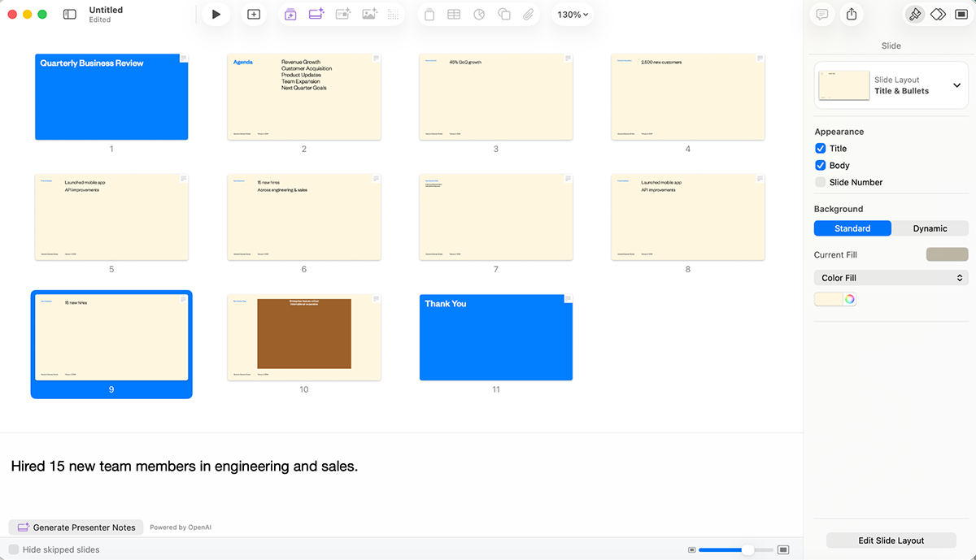976x560 pixels.
Task: Select the Standard background tab
Action: [x=852, y=228]
